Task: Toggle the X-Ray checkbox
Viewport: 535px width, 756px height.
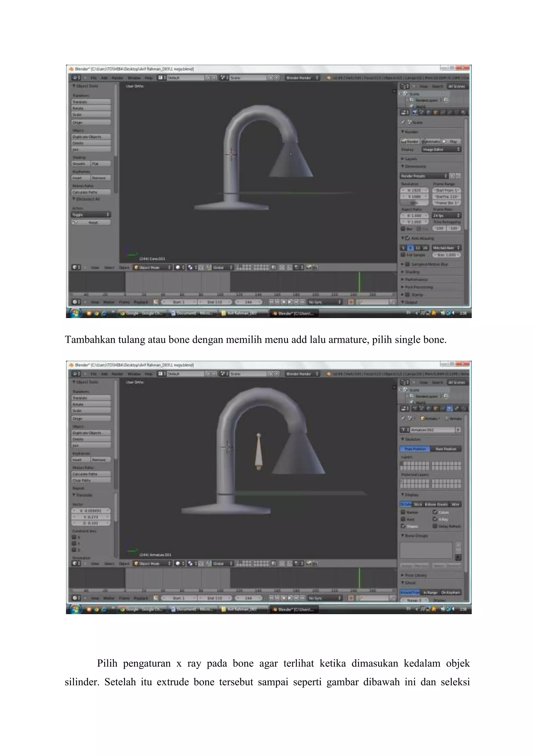Action: coord(435,519)
